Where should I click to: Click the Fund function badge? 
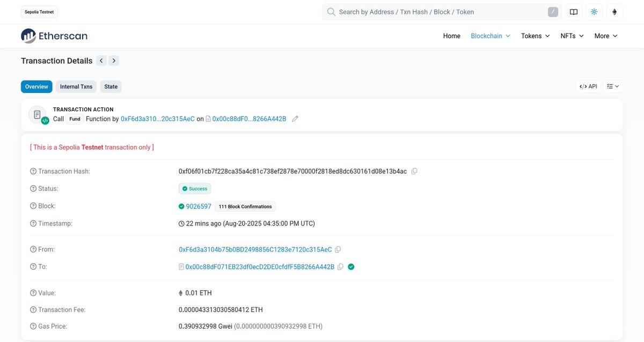tap(75, 119)
